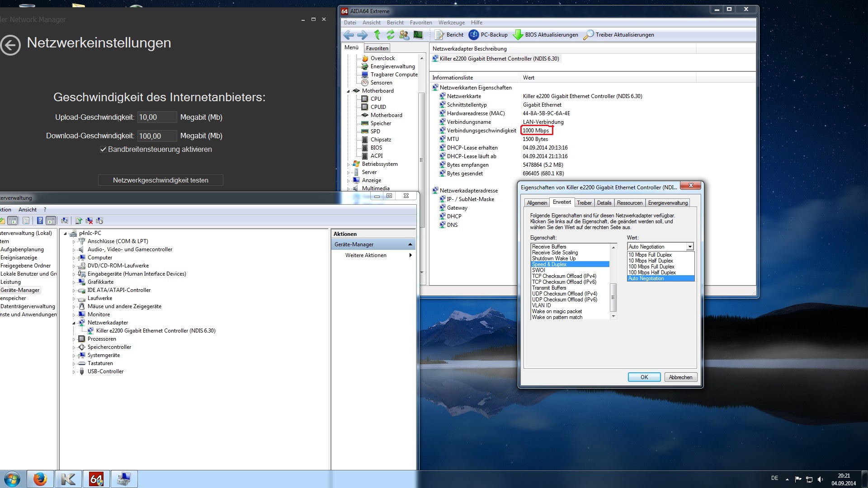868x488 pixels.
Task: Go back with the Netzwerkeinstellungen arrow
Action: pos(11,45)
